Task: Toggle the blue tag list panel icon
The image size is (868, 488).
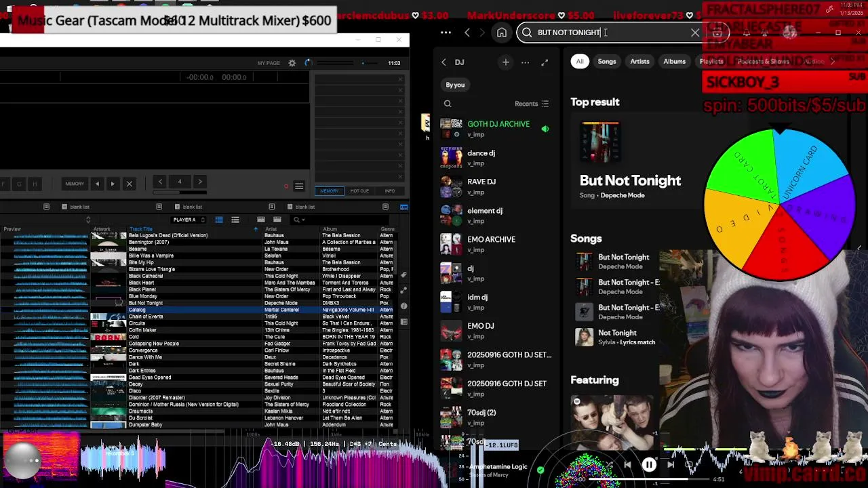Action: pyautogui.click(x=404, y=207)
